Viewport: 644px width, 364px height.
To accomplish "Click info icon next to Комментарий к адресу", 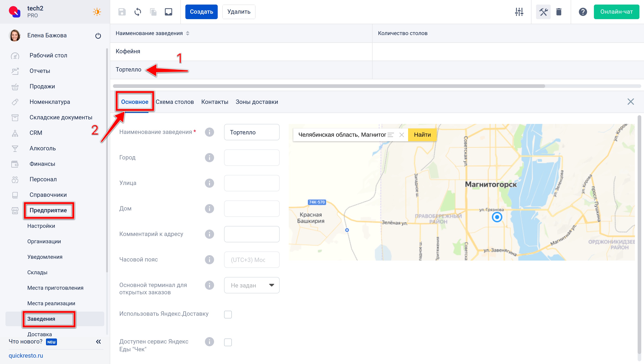I will pyautogui.click(x=209, y=234).
